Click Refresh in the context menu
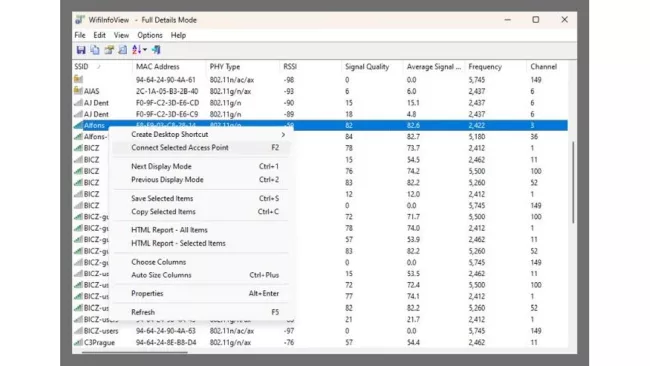Screen dimensions: 650x366 click(200, 312)
